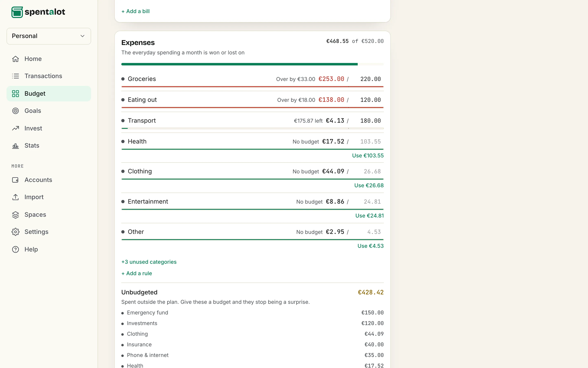Click the Over by €33.00 label
The height and width of the screenshot is (368, 588).
[x=295, y=79]
